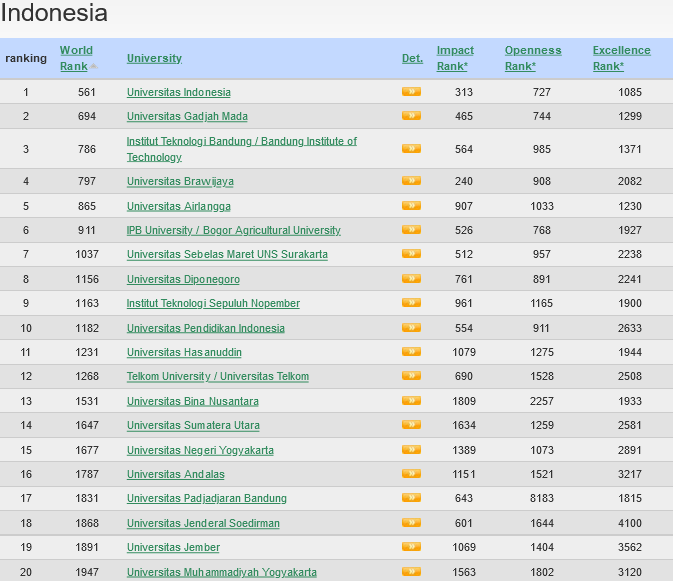Select excellence rank value 1085
Screen dimensions: 673x581
pyautogui.click(x=630, y=92)
